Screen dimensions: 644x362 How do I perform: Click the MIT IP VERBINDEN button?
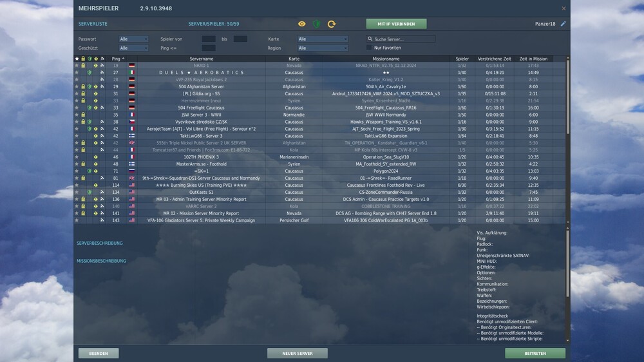pyautogui.click(x=396, y=24)
